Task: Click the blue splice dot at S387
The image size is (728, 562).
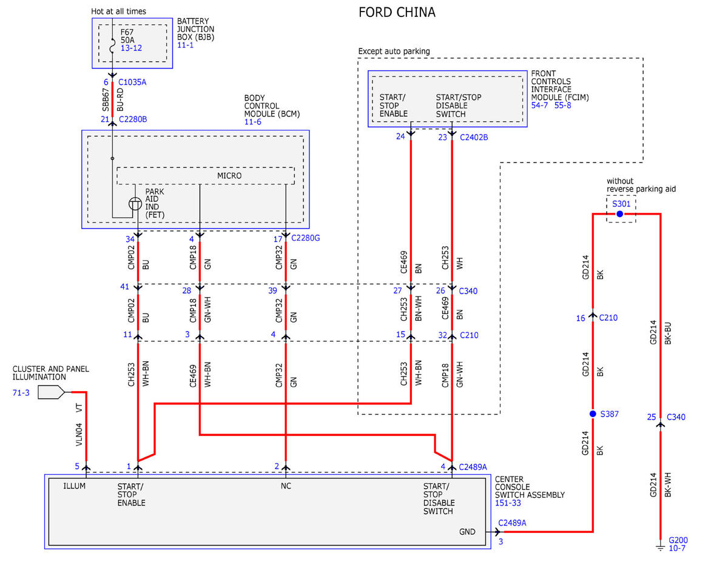Action: coord(593,414)
